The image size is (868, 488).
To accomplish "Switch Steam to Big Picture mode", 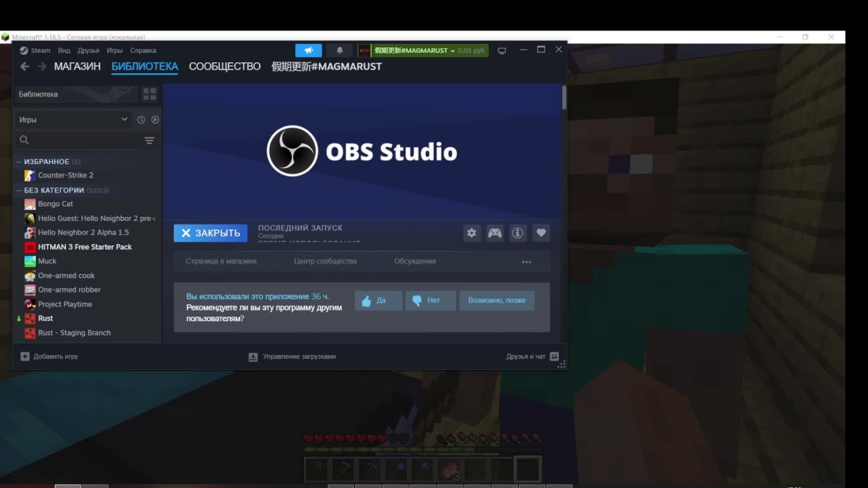I will tap(502, 51).
